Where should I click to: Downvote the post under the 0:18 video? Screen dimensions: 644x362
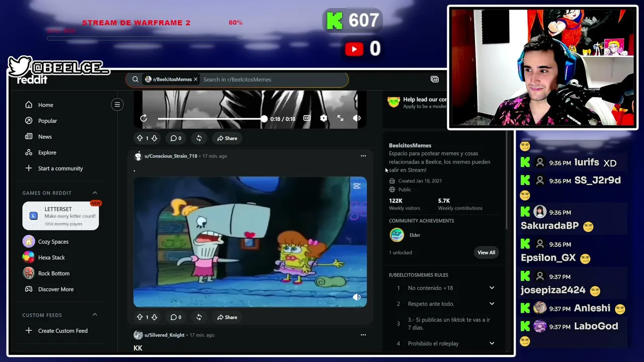(154, 138)
